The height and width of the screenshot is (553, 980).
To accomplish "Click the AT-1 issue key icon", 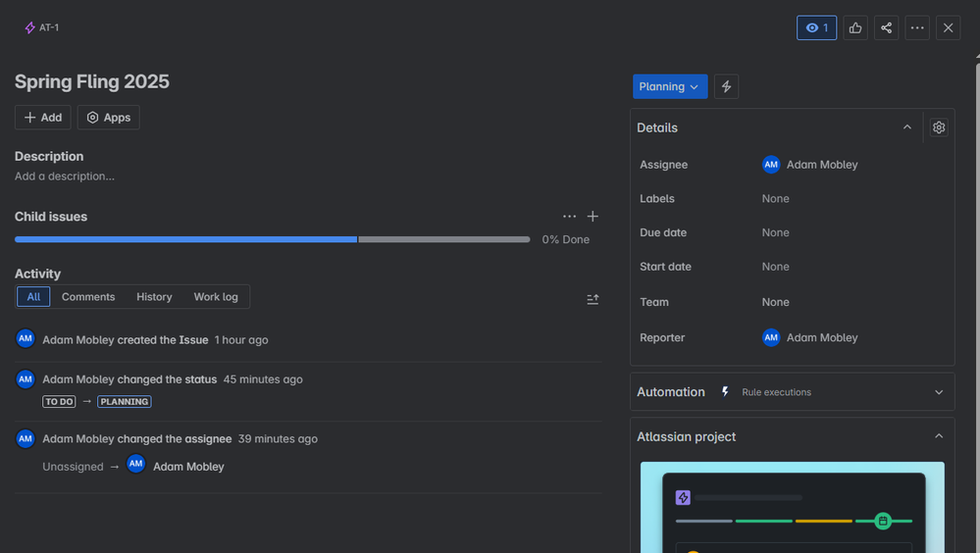I will point(29,27).
